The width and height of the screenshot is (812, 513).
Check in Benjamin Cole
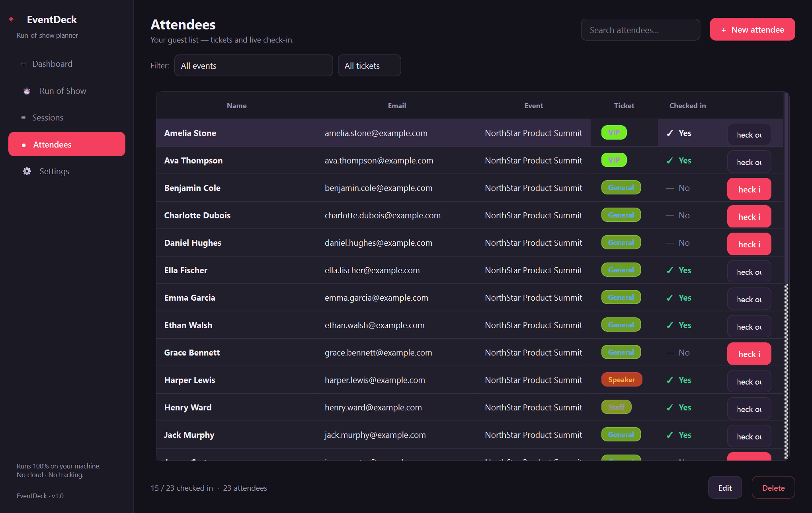[749, 189]
